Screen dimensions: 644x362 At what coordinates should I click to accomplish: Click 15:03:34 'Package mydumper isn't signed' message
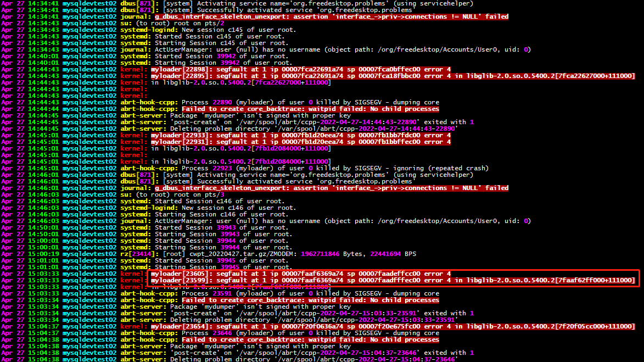(260, 307)
